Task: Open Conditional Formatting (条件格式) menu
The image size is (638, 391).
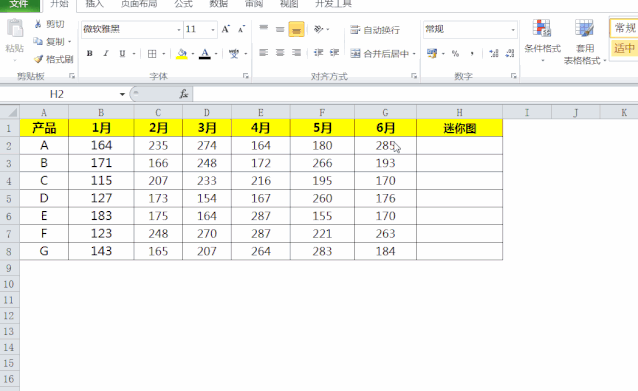Action: coord(542,41)
